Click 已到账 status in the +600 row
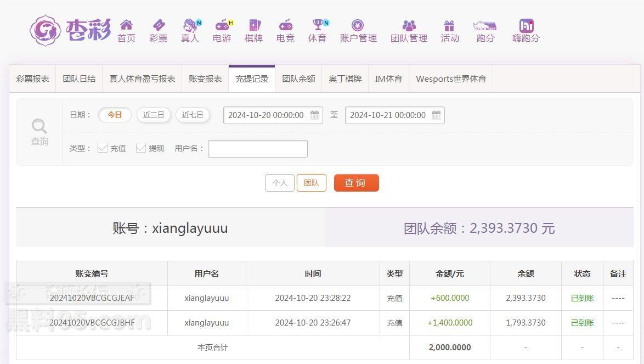This screenshot has width=644, height=364. (583, 298)
